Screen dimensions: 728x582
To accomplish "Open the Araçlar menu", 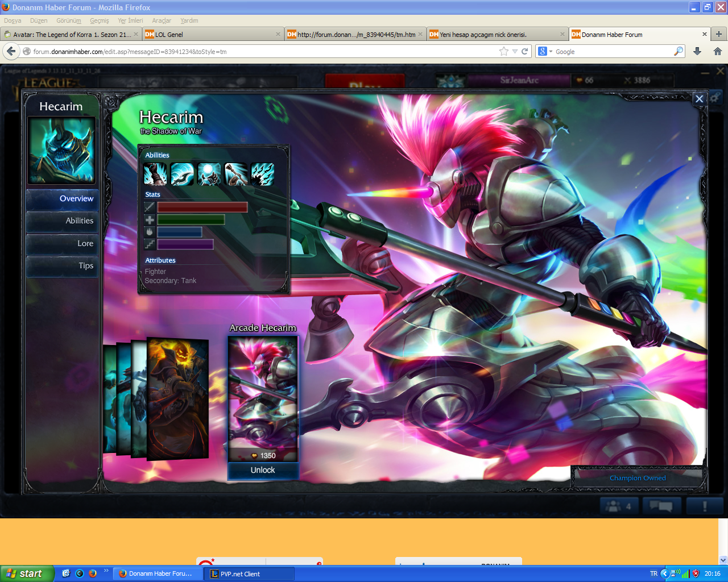I will coord(162,20).
